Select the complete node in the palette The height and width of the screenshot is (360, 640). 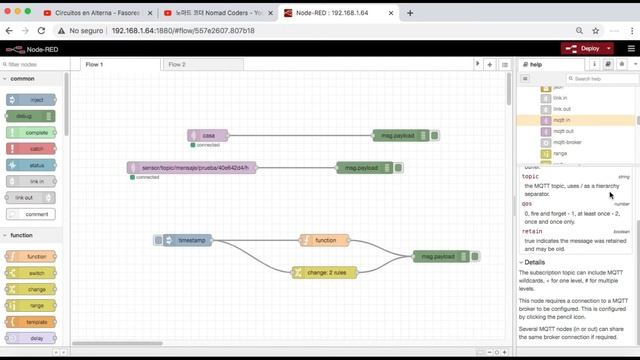click(31, 133)
